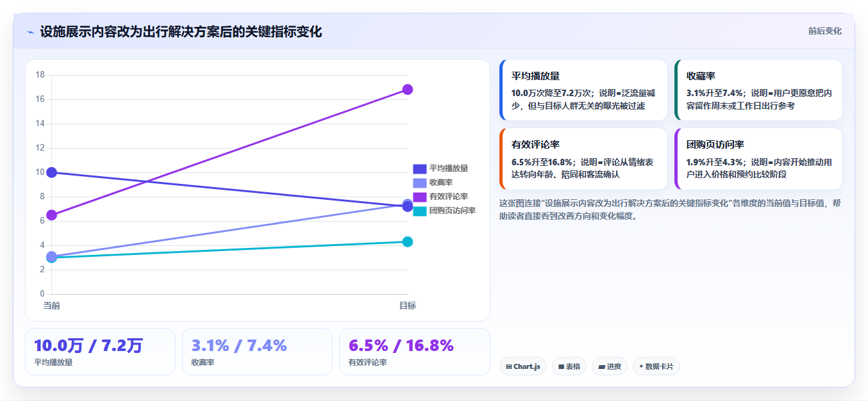The width and height of the screenshot is (868, 401).
Task: Toggle 平均播放量 legend color box
Action: tap(419, 168)
